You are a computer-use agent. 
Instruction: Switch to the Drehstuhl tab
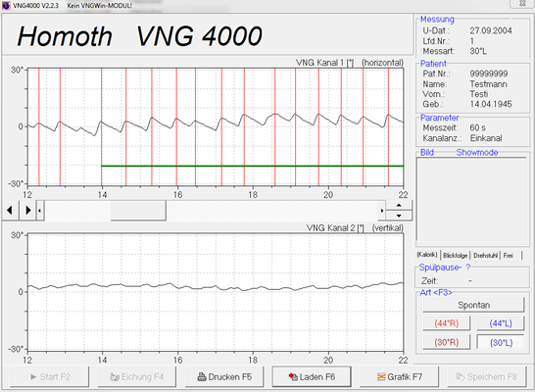pos(485,255)
